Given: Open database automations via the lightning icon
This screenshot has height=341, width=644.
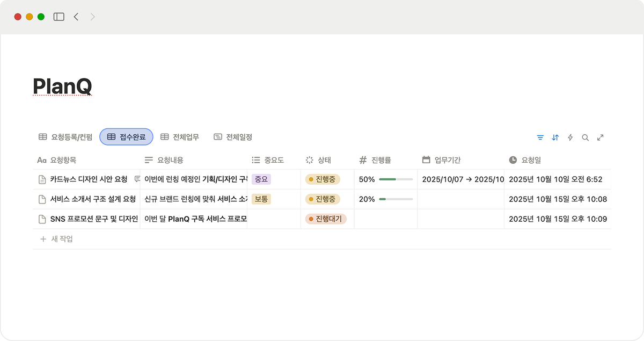Looking at the screenshot, I should (x=570, y=137).
